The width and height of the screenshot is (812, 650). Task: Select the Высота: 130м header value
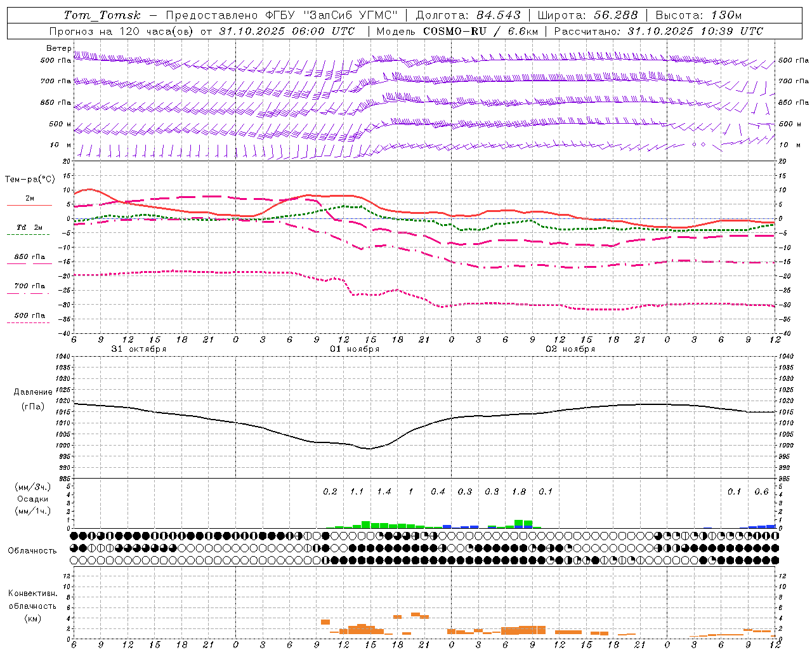point(698,15)
